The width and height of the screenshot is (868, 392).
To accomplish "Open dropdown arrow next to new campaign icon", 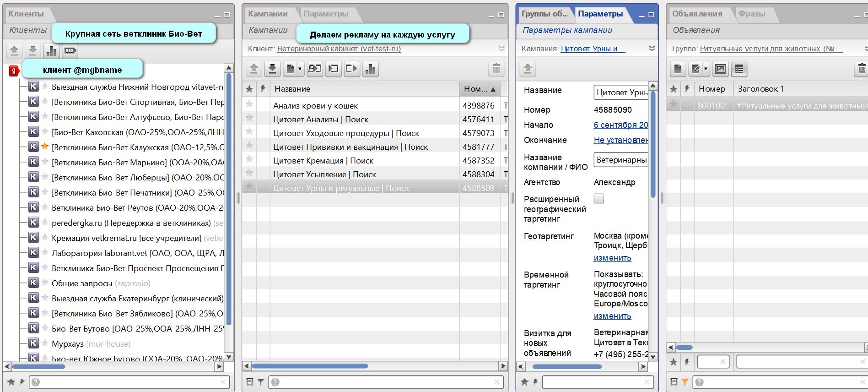I will click(x=300, y=69).
